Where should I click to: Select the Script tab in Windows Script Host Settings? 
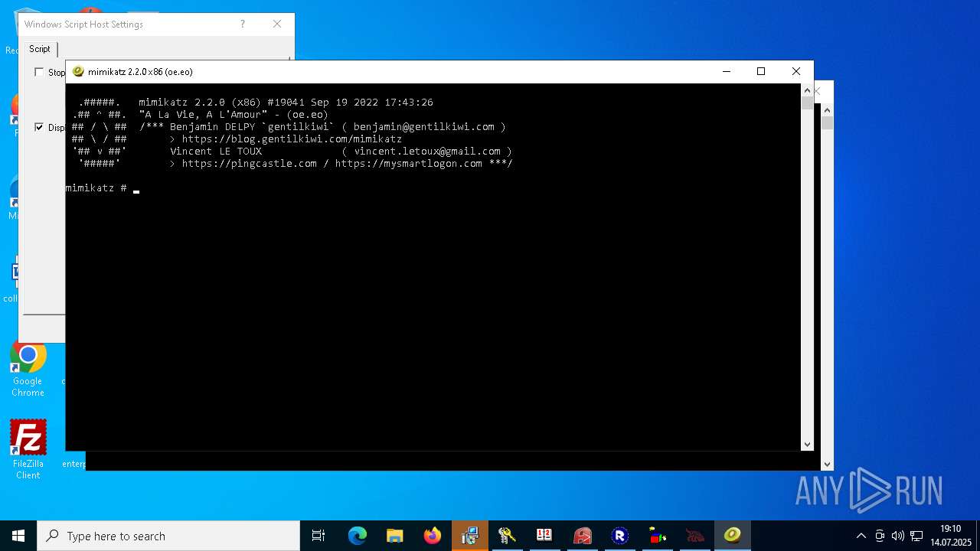[x=40, y=49]
